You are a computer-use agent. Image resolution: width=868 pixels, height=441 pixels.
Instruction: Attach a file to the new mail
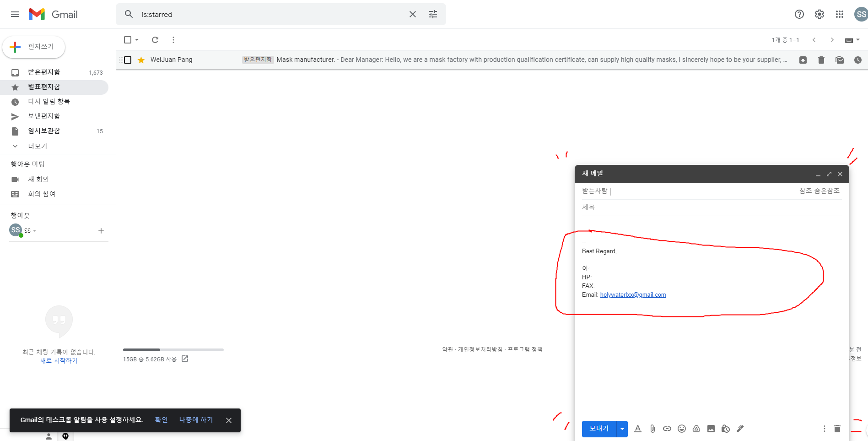pos(652,429)
